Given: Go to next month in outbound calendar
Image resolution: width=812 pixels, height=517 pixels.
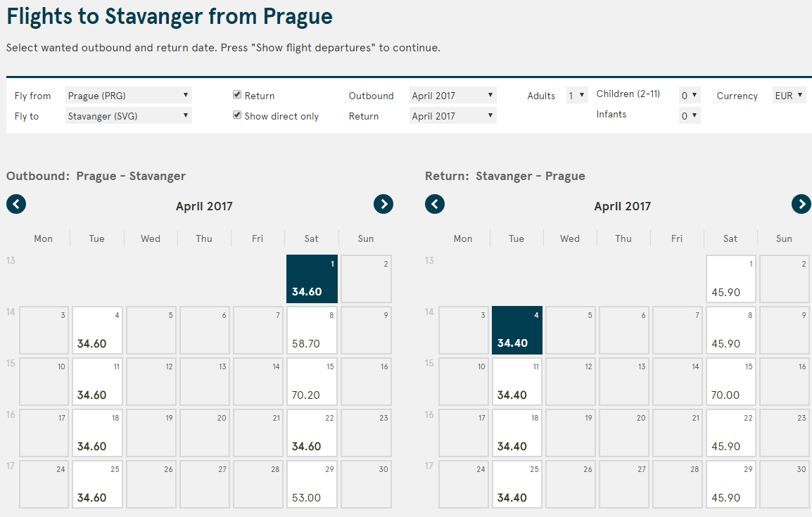Looking at the screenshot, I should click(x=383, y=204).
